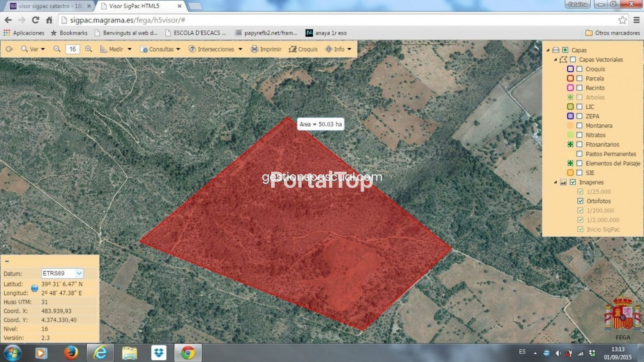
Task: Switch to visor sigpac catastro tab
Action: (50, 6)
